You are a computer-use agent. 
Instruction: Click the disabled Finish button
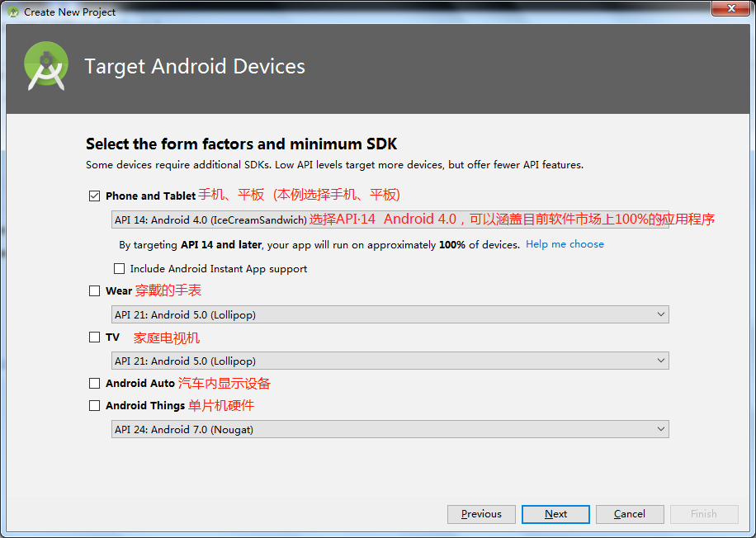coord(704,514)
